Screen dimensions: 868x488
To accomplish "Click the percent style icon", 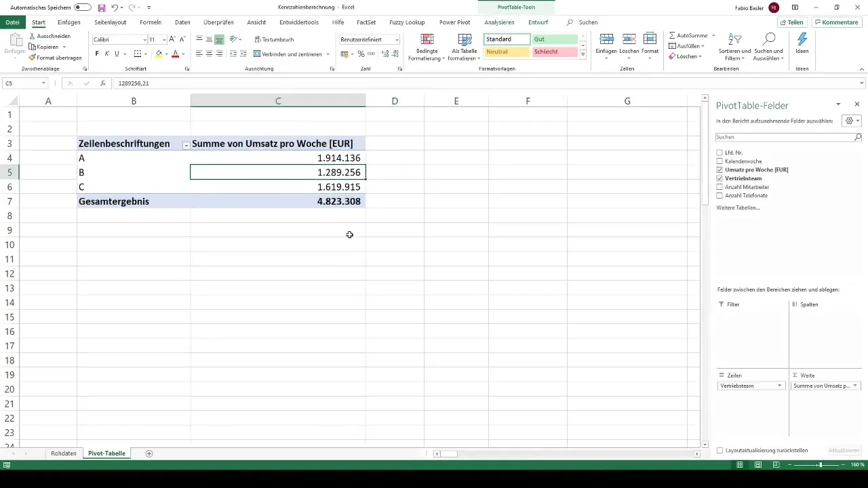I will click(x=361, y=54).
